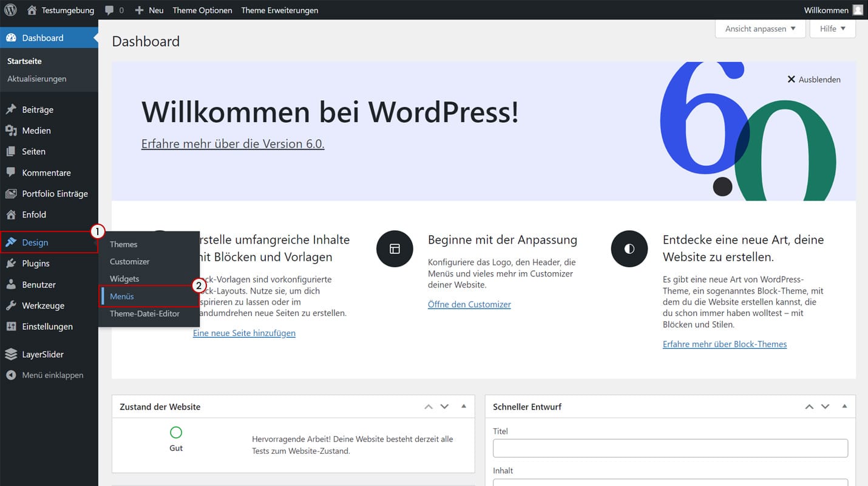
Task: Open the Plugins menu label
Action: (36, 264)
